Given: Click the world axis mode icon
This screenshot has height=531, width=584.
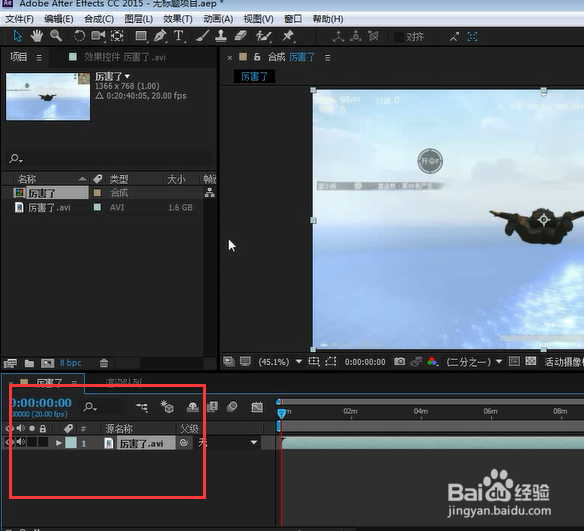Looking at the screenshot, I should [356, 36].
